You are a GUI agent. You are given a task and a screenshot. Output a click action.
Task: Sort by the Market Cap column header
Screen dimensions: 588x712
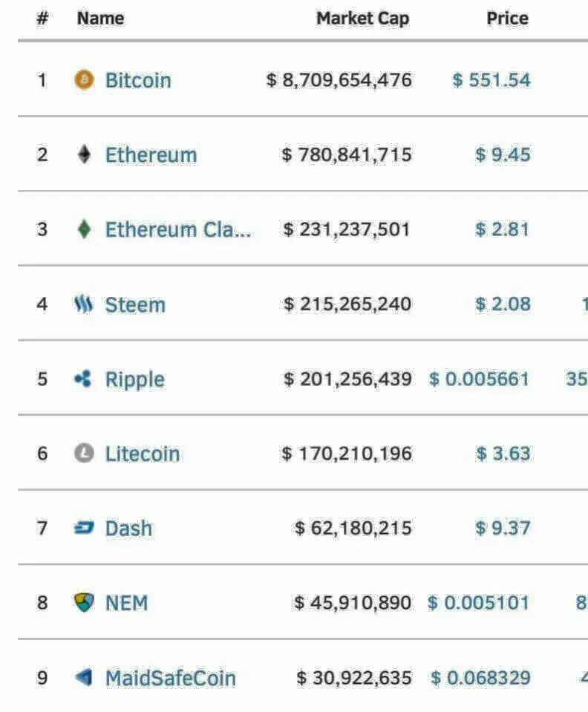coord(363,19)
